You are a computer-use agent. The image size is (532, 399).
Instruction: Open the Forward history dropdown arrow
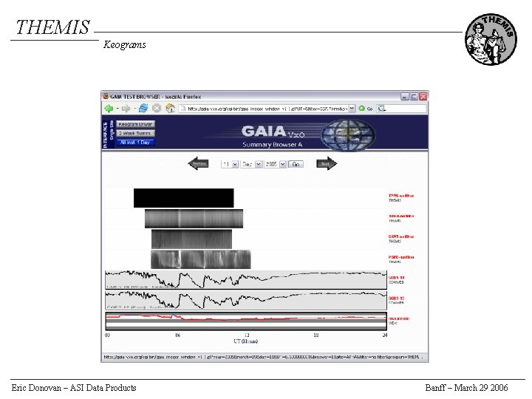pos(134,109)
